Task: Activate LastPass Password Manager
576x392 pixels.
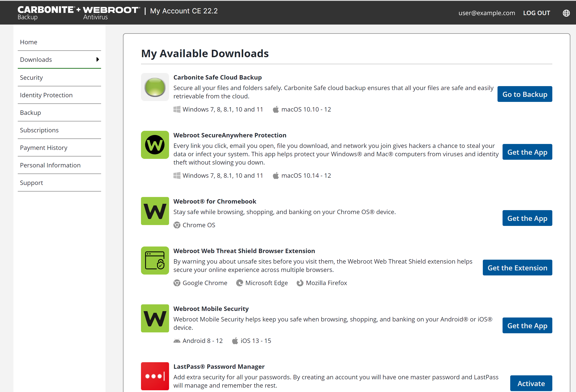Action: tap(531, 383)
